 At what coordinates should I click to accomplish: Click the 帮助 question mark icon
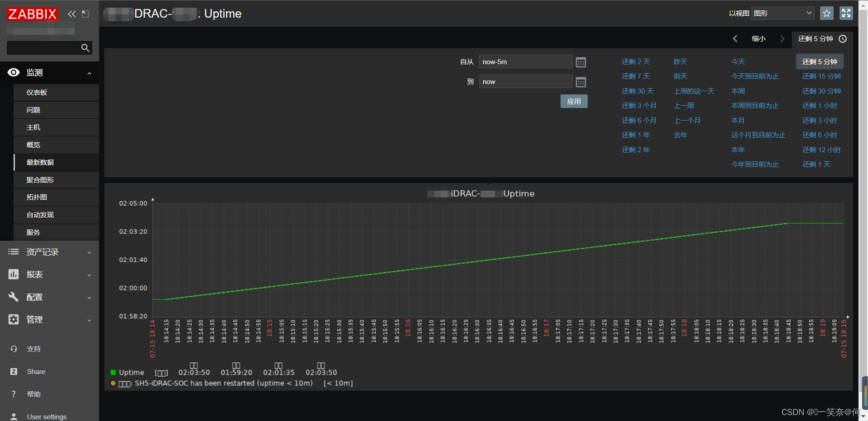pos(14,394)
